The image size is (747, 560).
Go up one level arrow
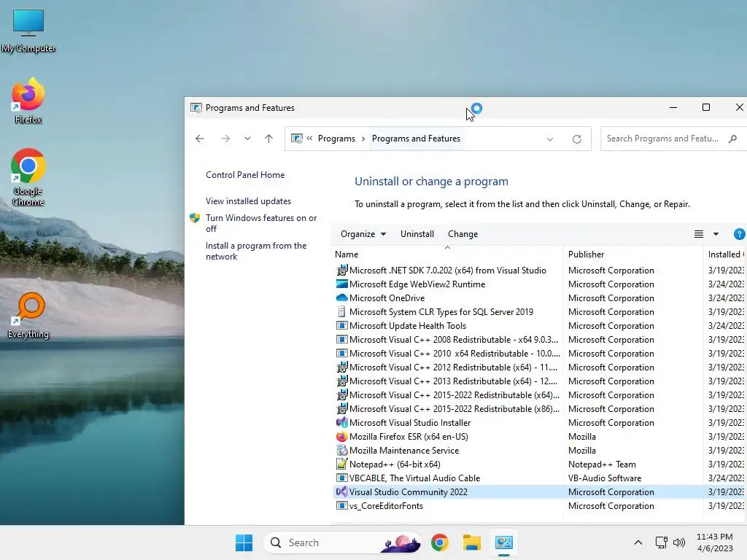[268, 139]
